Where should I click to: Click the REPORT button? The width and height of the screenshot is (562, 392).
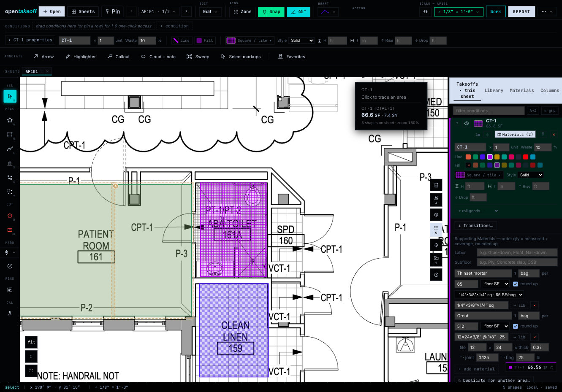point(521,12)
